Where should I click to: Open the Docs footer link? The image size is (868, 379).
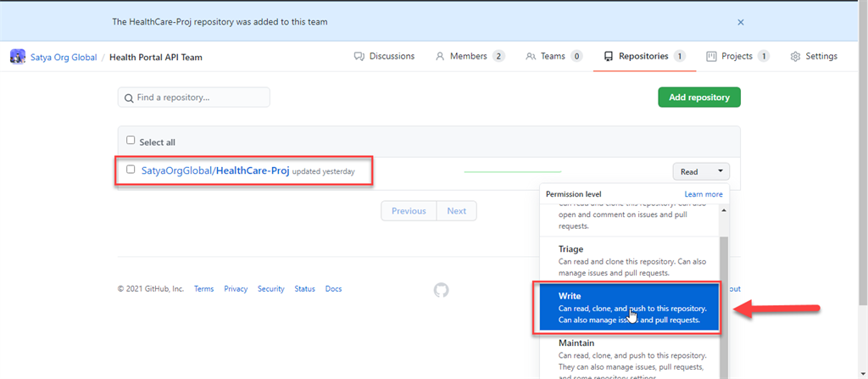[333, 288]
